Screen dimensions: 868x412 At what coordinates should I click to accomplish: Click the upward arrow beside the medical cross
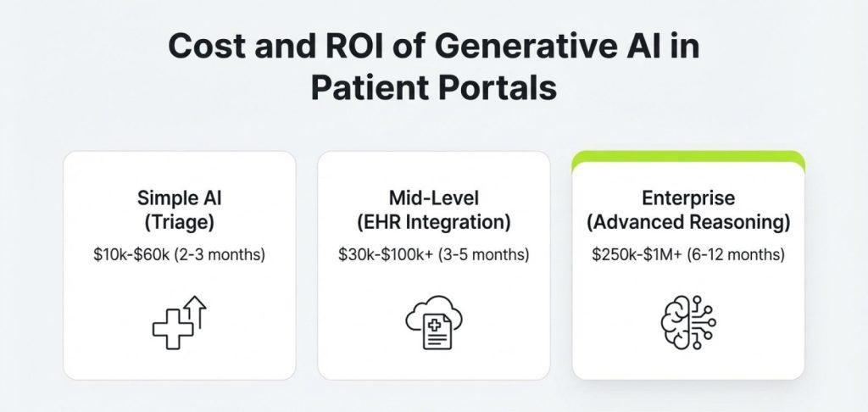(198, 309)
